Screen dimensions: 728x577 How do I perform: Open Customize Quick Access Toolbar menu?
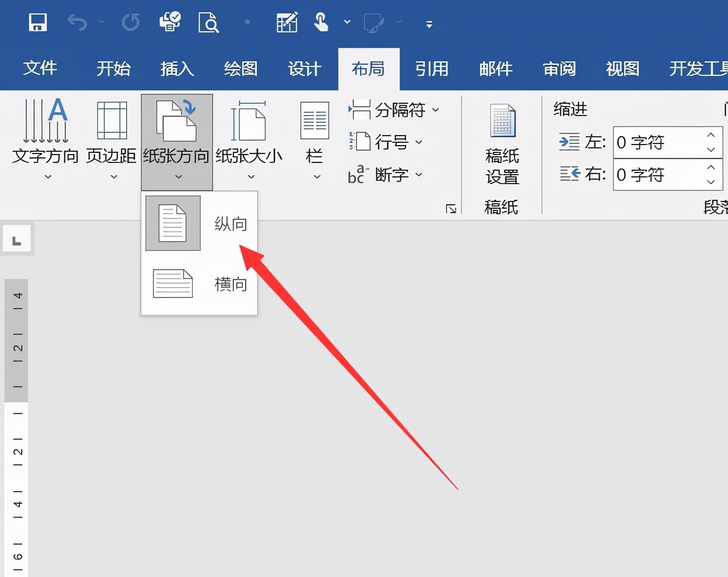[x=429, y=24]
